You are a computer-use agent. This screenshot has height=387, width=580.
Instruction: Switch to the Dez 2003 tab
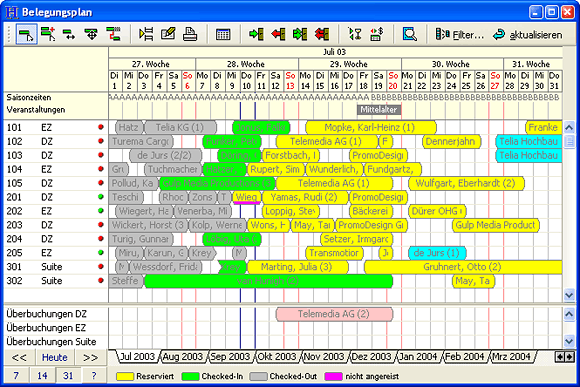[x=371, y=357]
